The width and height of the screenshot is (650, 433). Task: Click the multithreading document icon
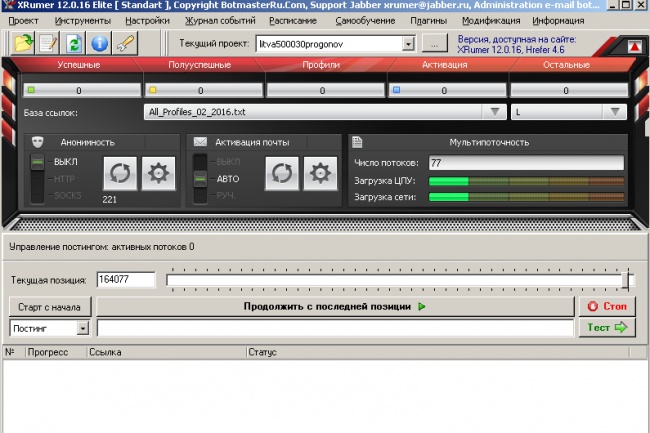pyautogui.click(x=357, y=142)
